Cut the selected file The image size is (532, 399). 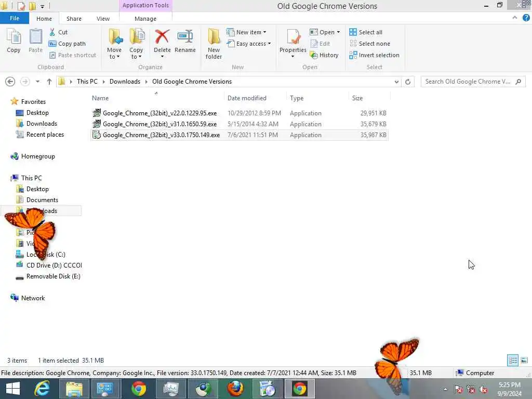[58, 32]
